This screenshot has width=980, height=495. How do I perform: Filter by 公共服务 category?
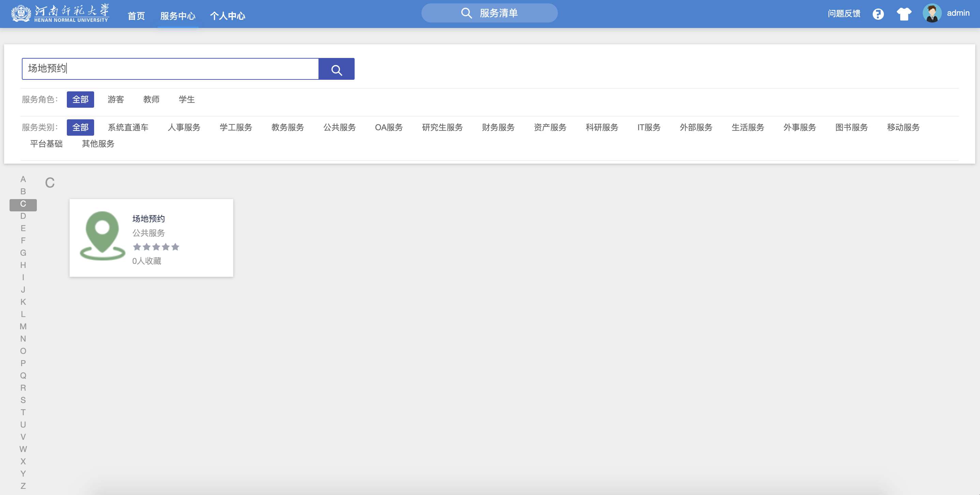pos(339,127)
